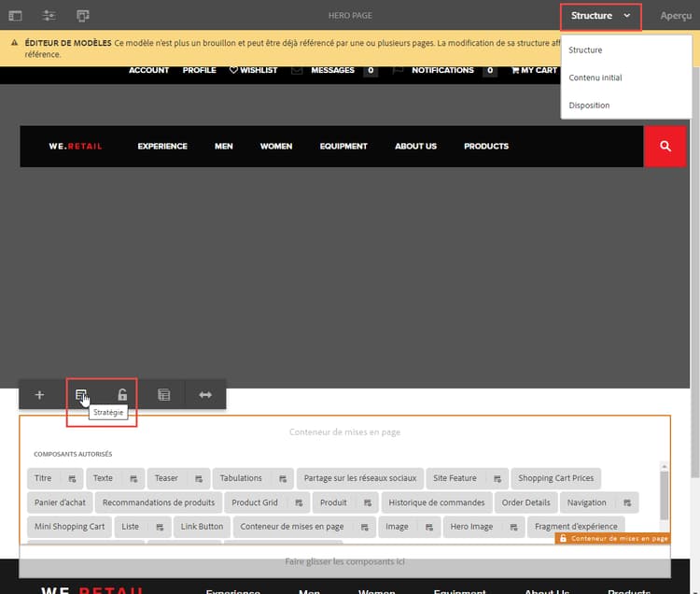This screenshot has height=594, width=700.
Task: Open policy icon for Hero Image
Action: click(514, 527)
